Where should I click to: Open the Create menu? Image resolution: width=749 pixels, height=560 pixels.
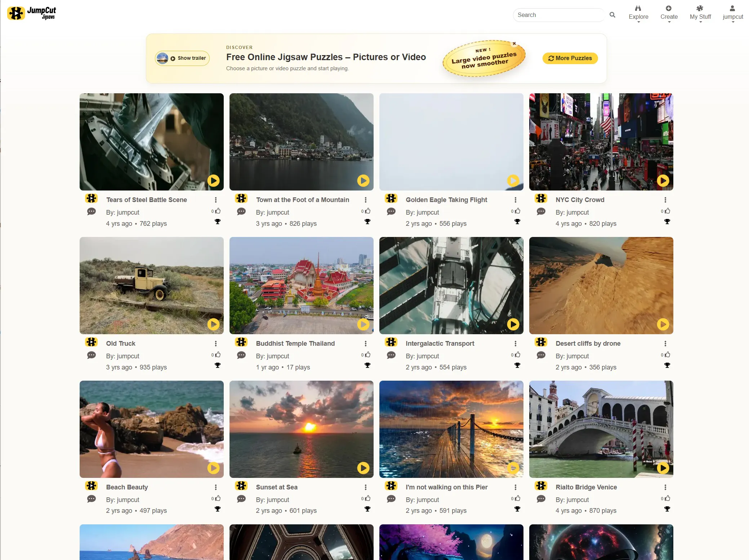coord(669,14)
